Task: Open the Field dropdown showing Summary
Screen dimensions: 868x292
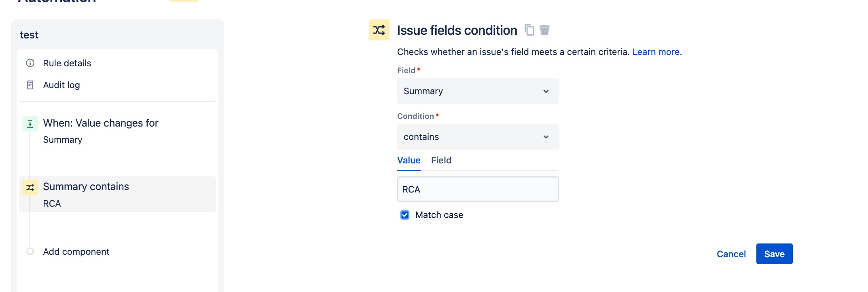Action: 477,91
